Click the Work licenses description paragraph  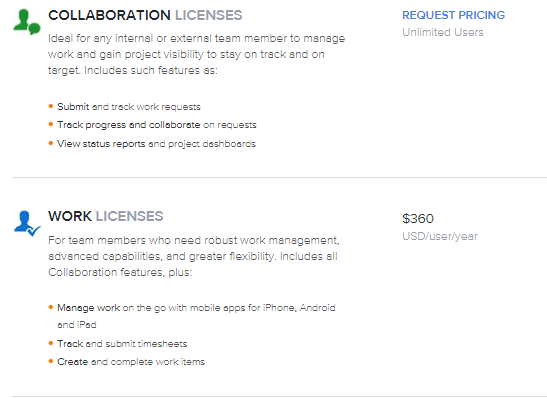point(194,256)
